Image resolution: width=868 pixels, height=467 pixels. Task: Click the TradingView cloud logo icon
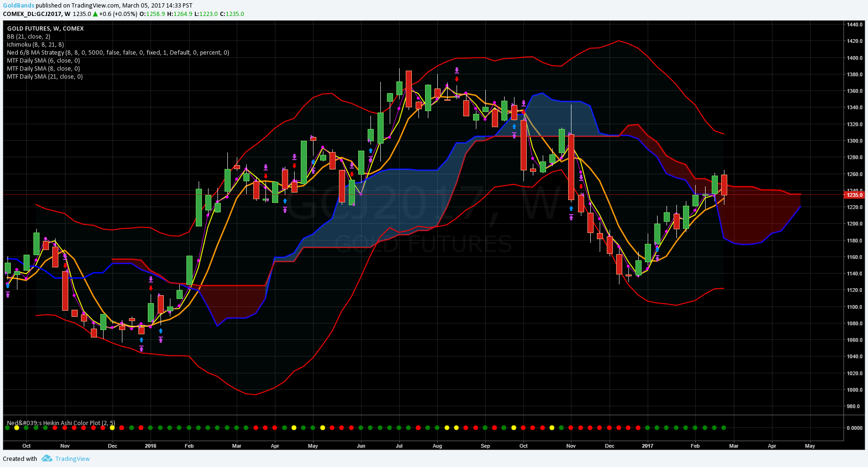tap(47, 459)
